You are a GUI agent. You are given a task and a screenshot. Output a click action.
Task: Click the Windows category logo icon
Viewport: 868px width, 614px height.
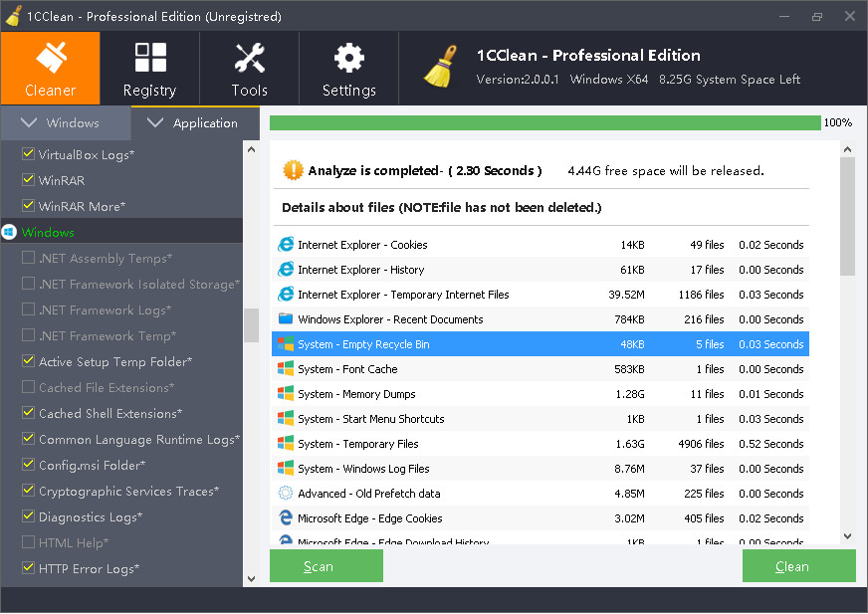9,232
